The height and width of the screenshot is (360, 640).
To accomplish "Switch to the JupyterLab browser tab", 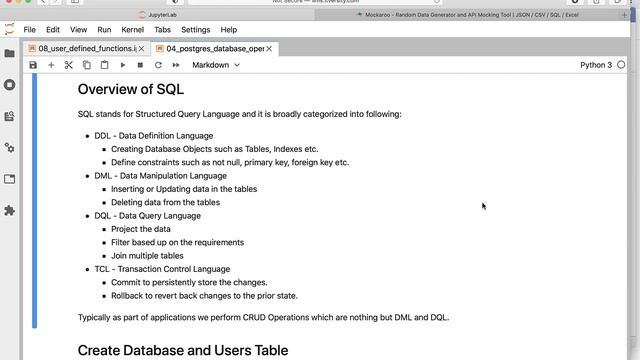I will tap(158, 15).
